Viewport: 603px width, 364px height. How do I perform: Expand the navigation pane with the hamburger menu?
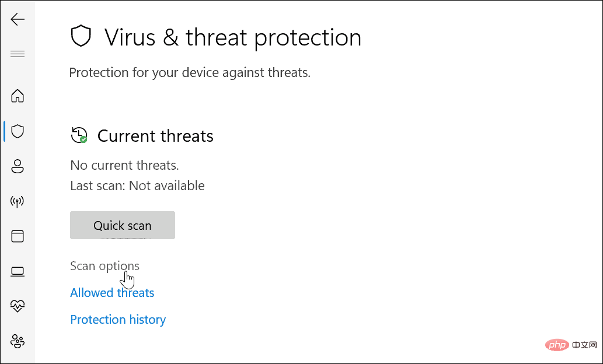18,54
